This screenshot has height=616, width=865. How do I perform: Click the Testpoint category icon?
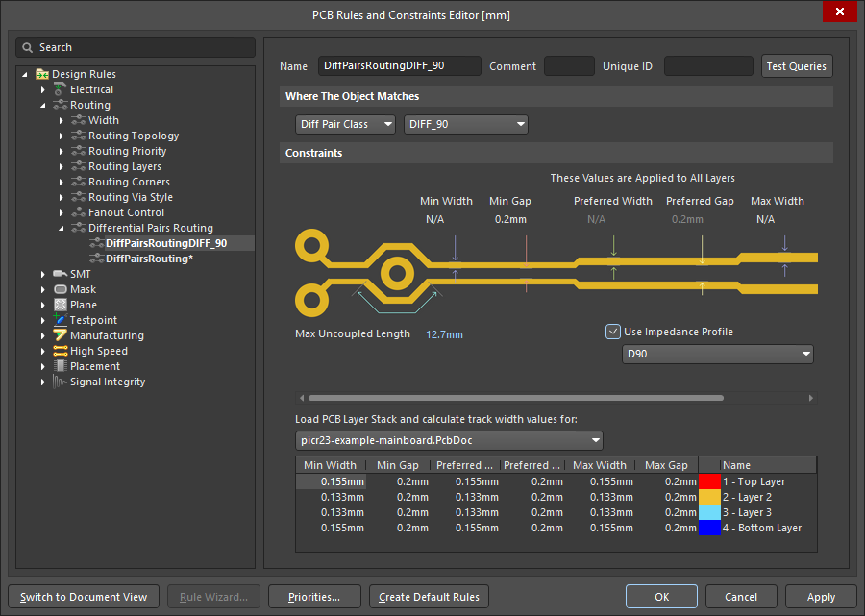point(61,320)
